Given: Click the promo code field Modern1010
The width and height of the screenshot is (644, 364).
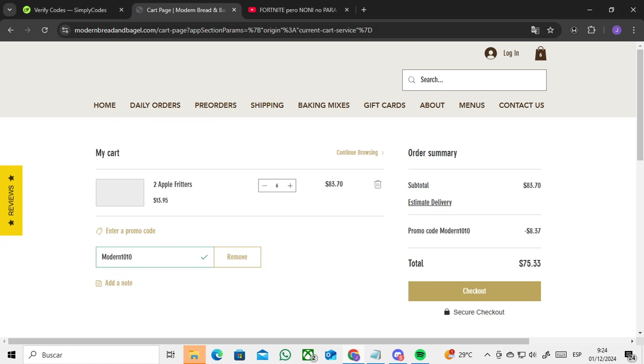Looking at the screenshot, I should (x=155, y=257).
